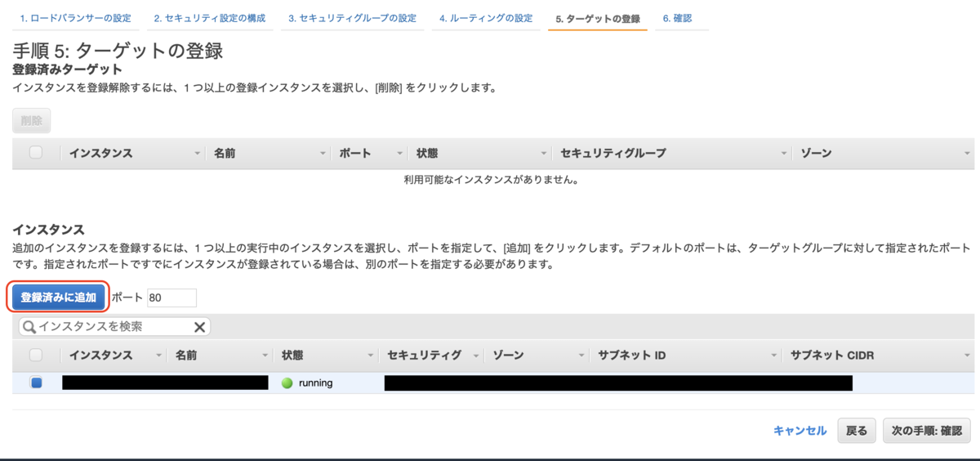Go to step 1 ロードバランサーの設定 tab
This screenshot has height=461, width=980.
click(x=75, y=18)
